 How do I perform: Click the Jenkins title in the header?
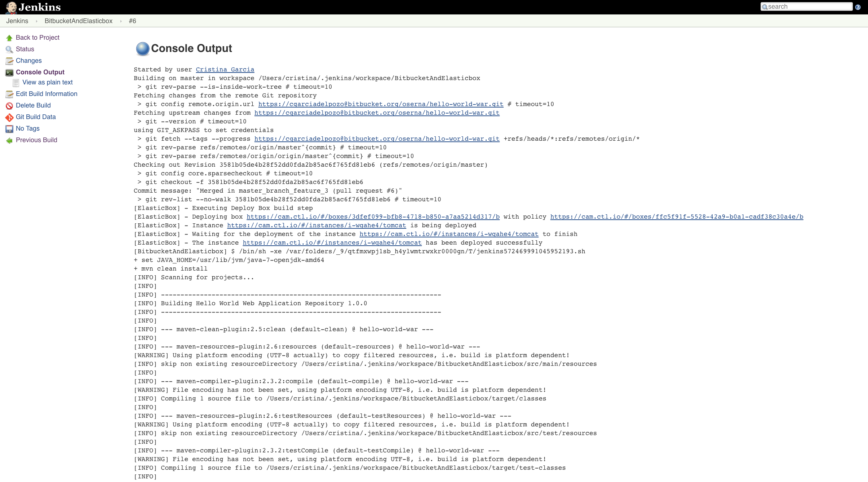tap(40, 7)
